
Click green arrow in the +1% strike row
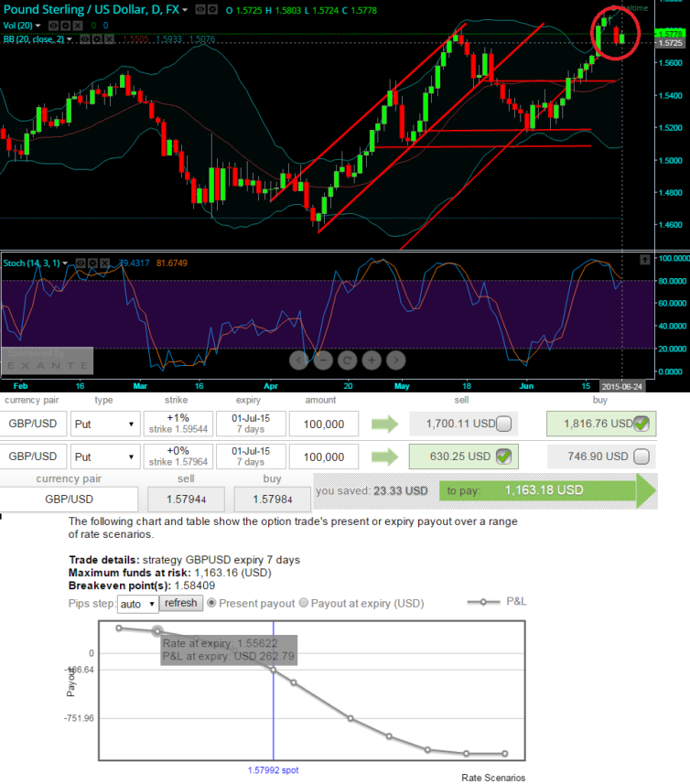[385, 424]
